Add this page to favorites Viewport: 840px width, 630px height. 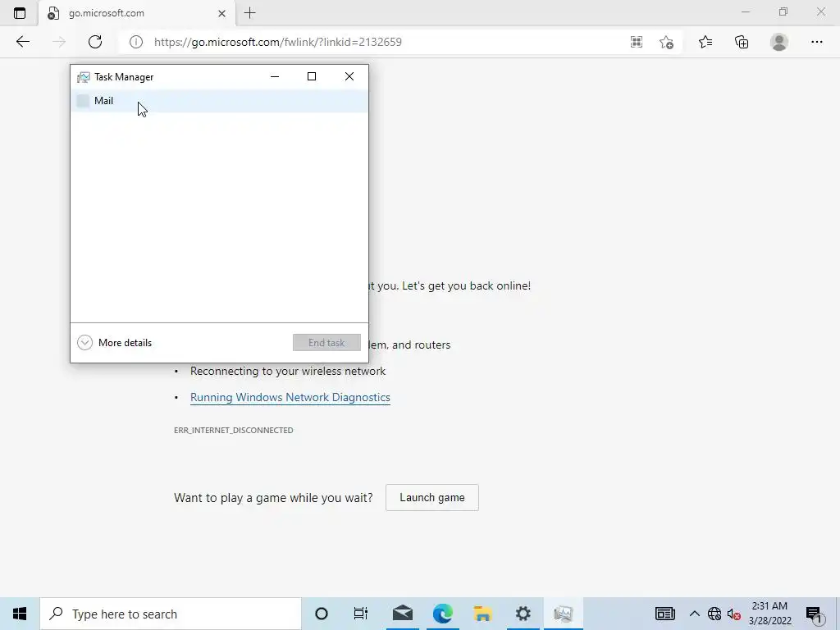pos(666,42)
